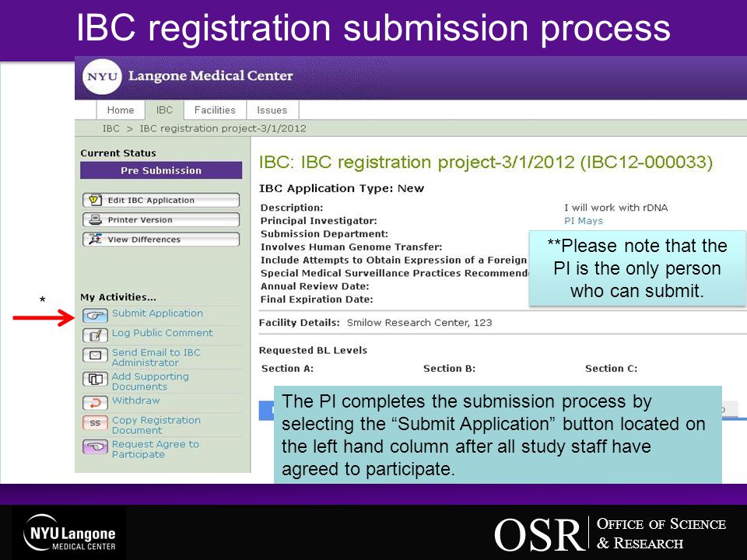This screenshot has width=747, height=560.
Task: Click the Edit IBC Application button
Action: tap(161, 200)
